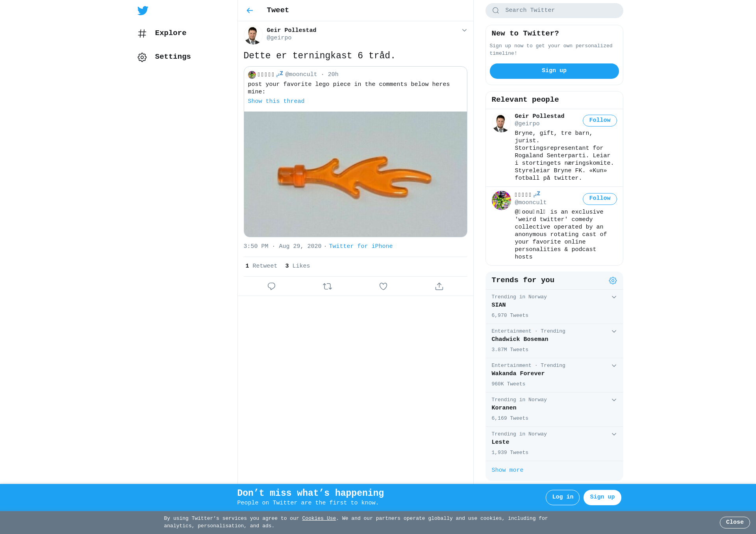Click Show this thread link
Image resolution: width=756 pixels, height=534 pixels.
click(x=276, y=101)
